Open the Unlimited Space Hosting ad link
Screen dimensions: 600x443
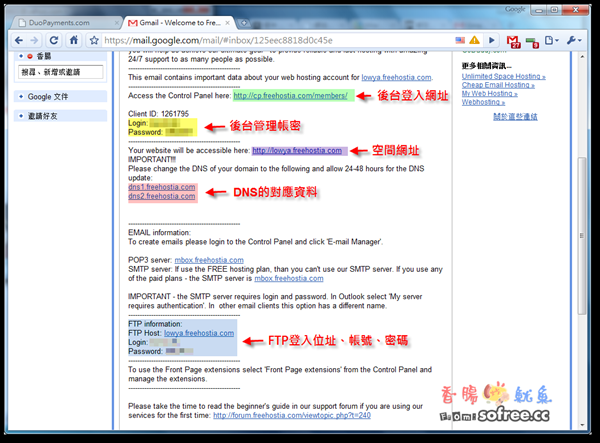504,77
